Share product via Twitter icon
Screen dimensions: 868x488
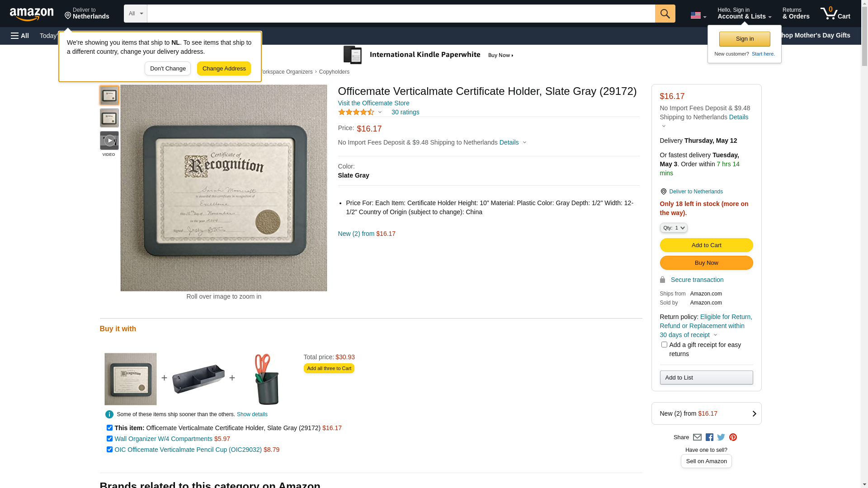point(721,437)
